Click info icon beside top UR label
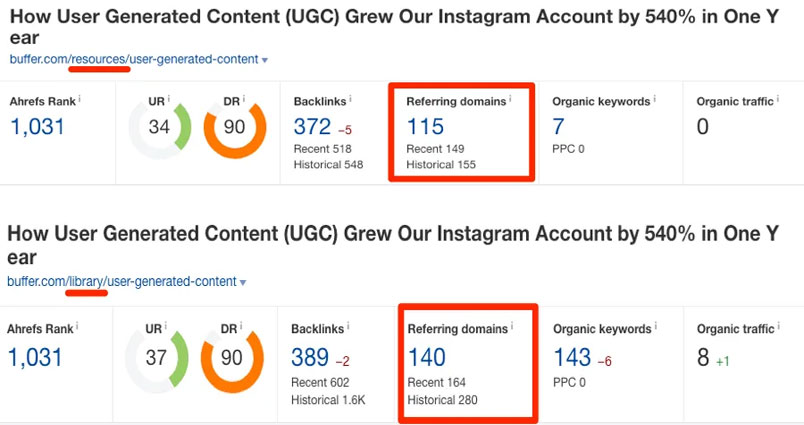 coord(169,98)
